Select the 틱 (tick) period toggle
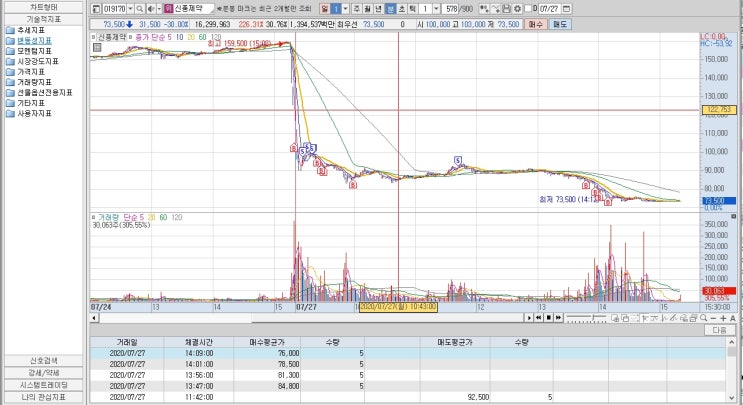This screenshot has width=743, height=405. (x=412, y=9)
